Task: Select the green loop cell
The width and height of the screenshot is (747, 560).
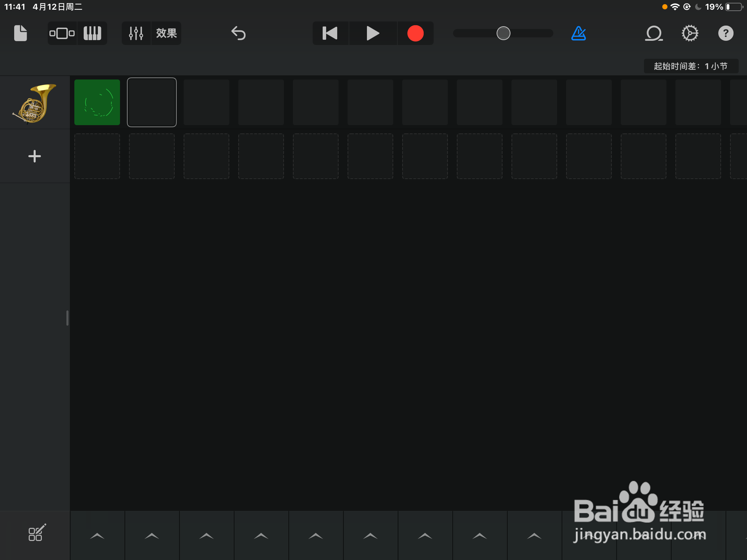Action: pyautogui.click(x=97, y=102)
